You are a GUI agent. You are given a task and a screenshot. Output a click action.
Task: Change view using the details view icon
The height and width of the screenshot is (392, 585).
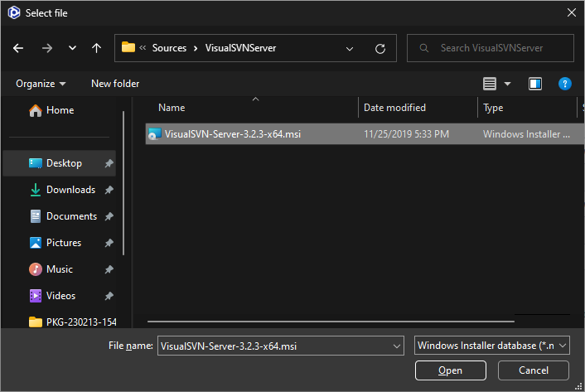click(x=490, y=84)
